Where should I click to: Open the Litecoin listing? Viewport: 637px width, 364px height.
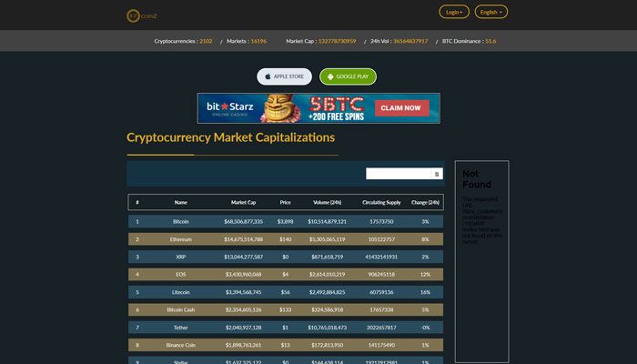point(181,292)
